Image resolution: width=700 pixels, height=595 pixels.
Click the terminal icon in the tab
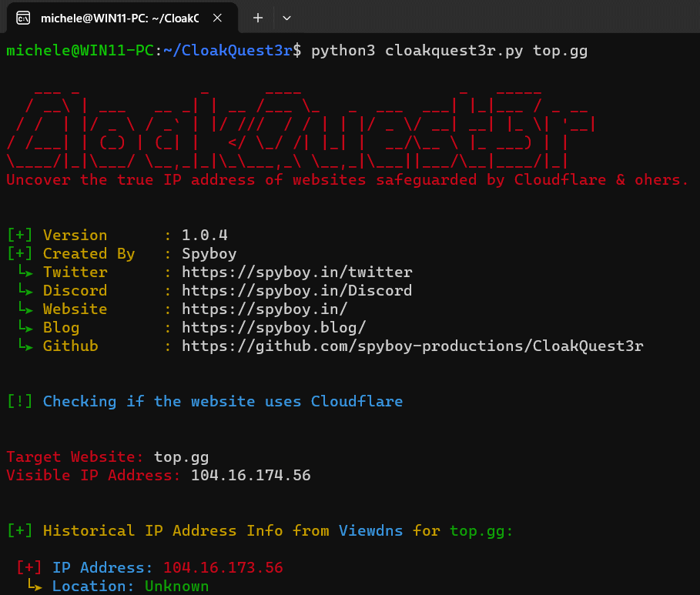point(23,18)
